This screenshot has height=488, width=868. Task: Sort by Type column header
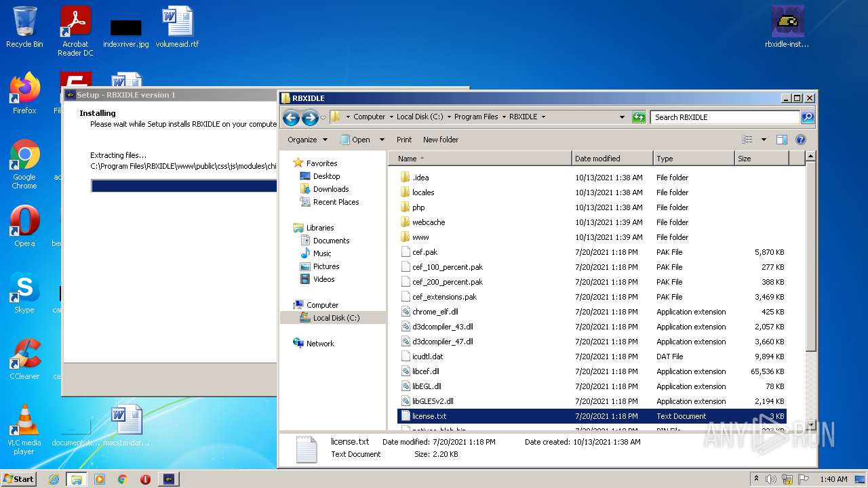click(694, 159)
